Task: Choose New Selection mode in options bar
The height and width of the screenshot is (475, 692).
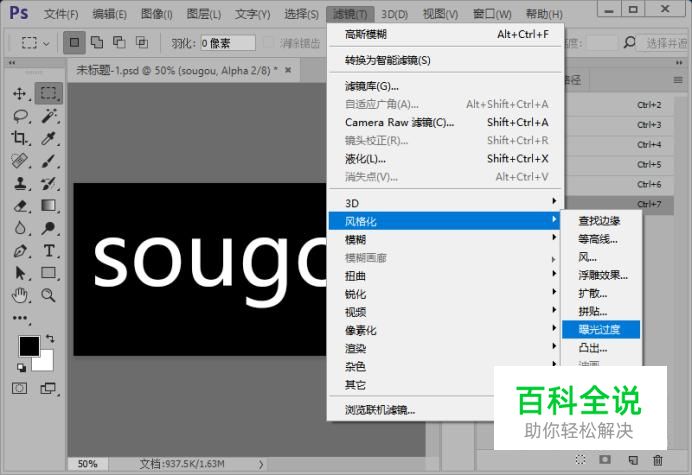Action: click(x=74, y=42)
